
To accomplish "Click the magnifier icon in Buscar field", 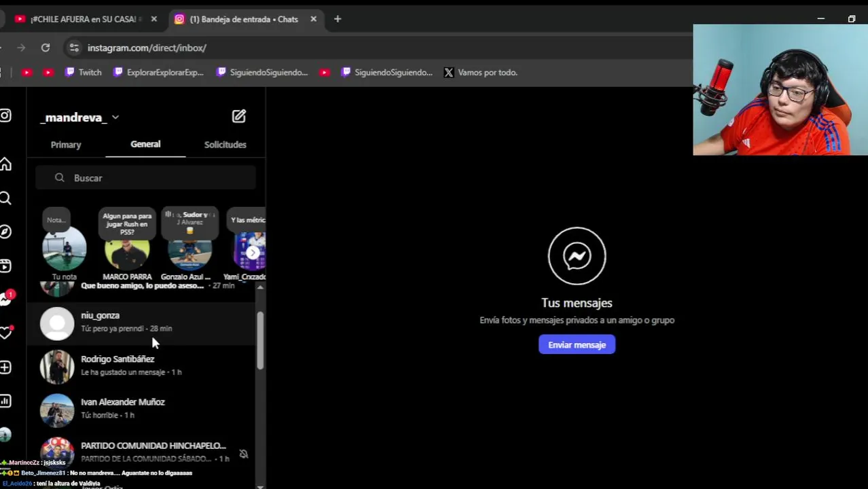I will tap(60, 177).
